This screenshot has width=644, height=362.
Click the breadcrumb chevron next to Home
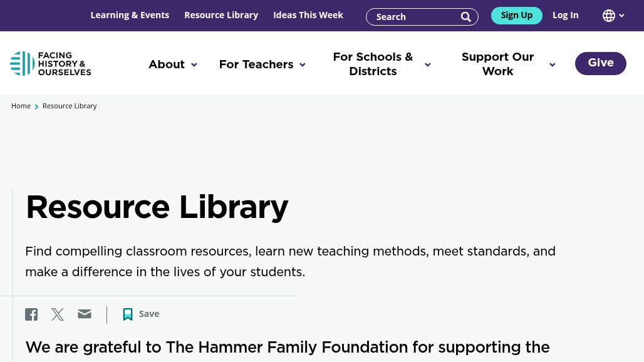coord(36,106)
